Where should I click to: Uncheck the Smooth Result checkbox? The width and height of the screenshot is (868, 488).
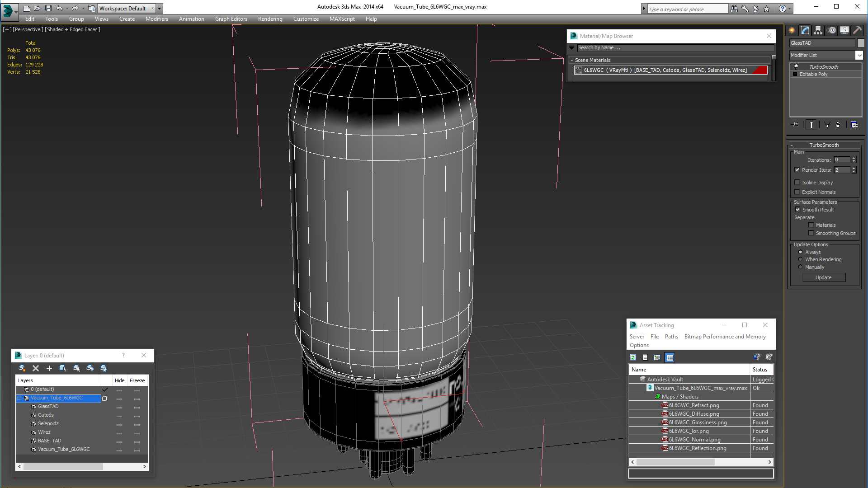point(797,210)
